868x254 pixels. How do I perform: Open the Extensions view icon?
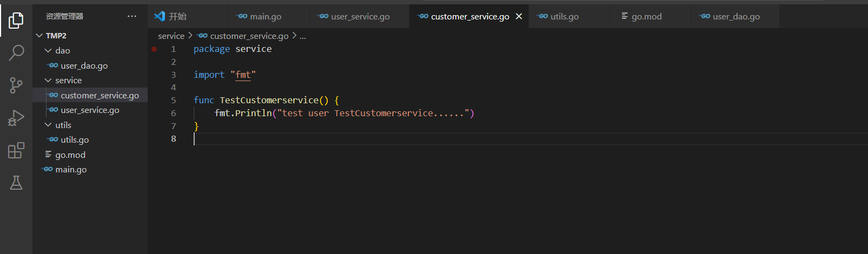click(16, 150)
